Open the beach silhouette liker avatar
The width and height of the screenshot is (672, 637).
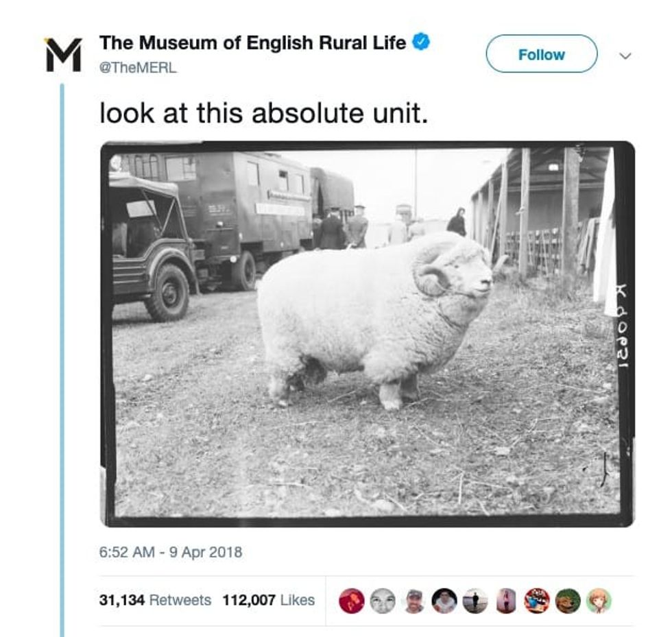(x=475, y=601)
